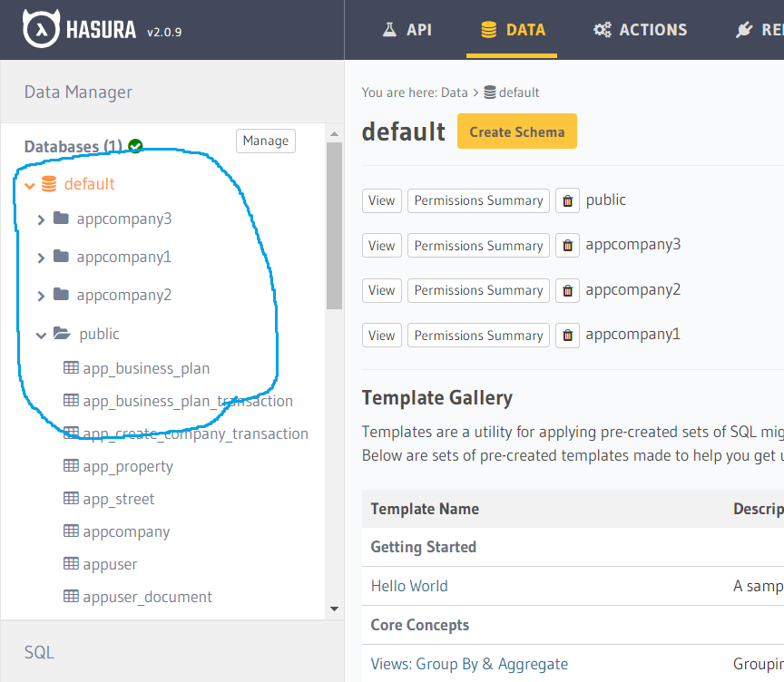Click trash icon beside appcompany3 schema
Image resolution: width=784 pixels, height=682 pixels.
(567, 245)
